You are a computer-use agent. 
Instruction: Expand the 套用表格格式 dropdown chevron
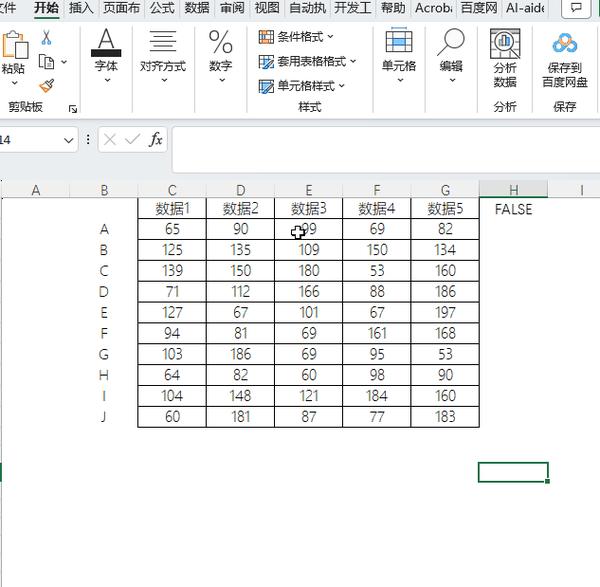353,61
